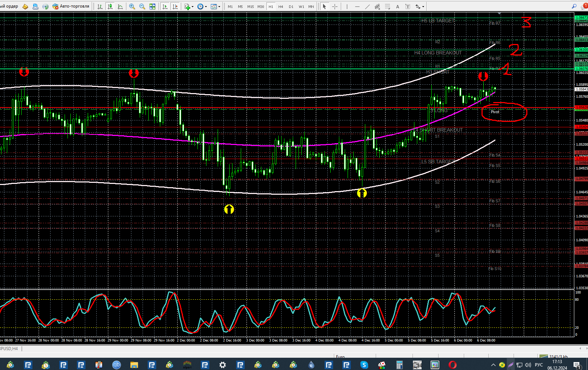This screenshot has height=370, width=588.
Task: Select the H4 timeframe
Action: 281,6
